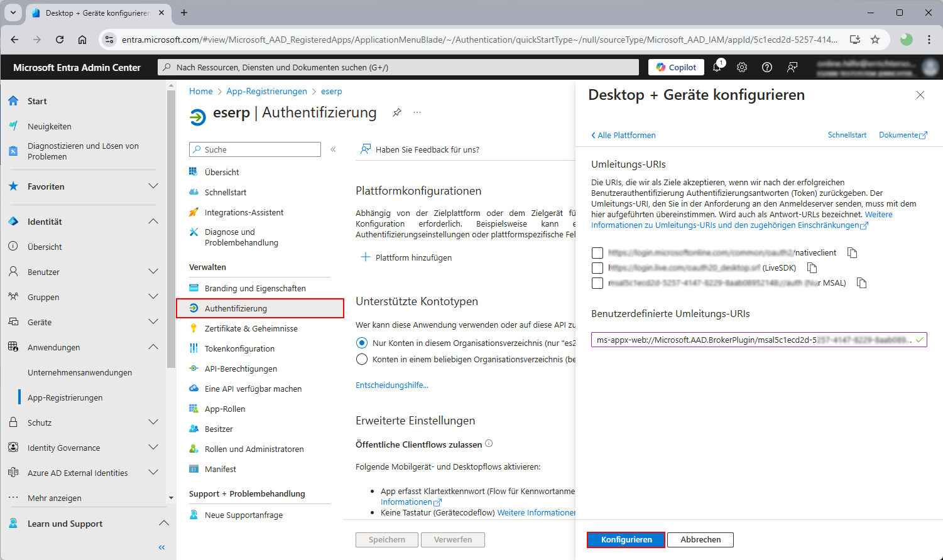Go back in browser history
Image resolution: width=943 pixels, height=560 pixels.
(x=14, y=40)
